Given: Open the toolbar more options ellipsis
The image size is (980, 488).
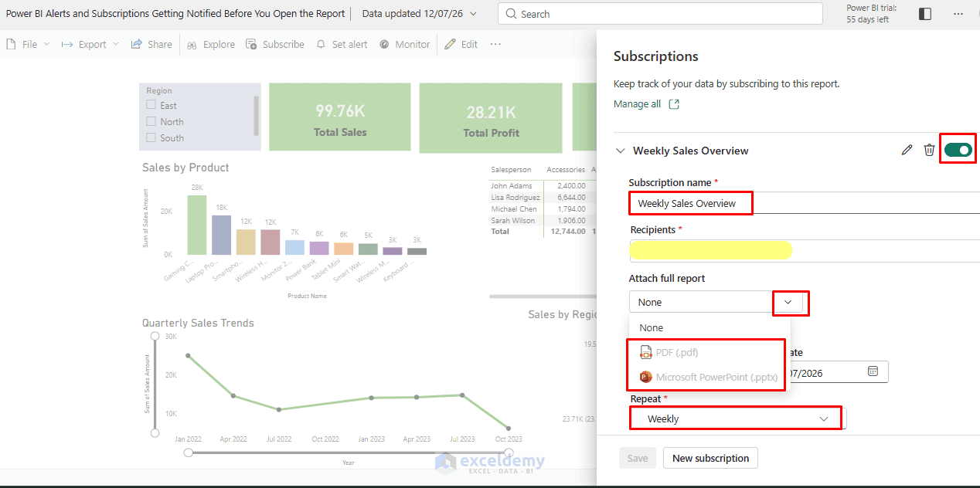Looking at the screenshot, I should (495, 44).
